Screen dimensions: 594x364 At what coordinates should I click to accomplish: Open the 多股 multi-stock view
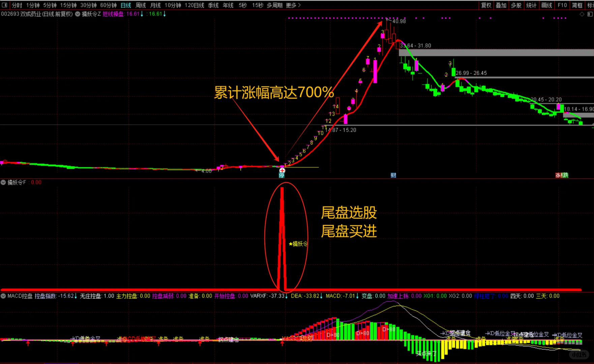(x=516, y=5)
